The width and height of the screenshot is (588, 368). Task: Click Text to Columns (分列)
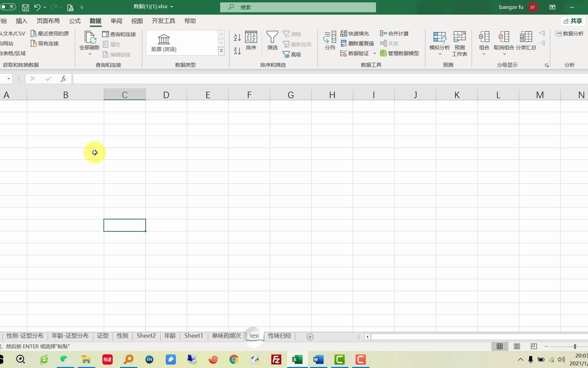(x=330, y=41)
